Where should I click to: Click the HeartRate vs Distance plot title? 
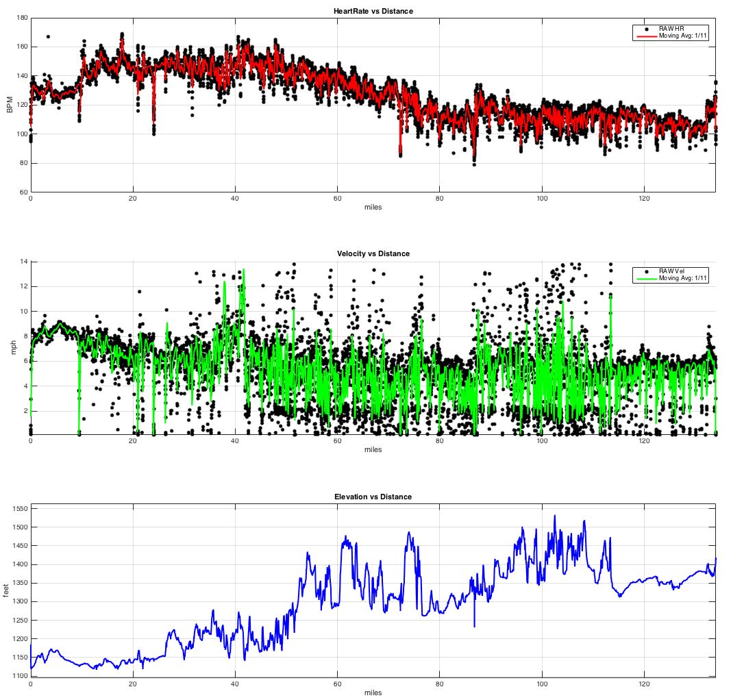coord(373,11)
